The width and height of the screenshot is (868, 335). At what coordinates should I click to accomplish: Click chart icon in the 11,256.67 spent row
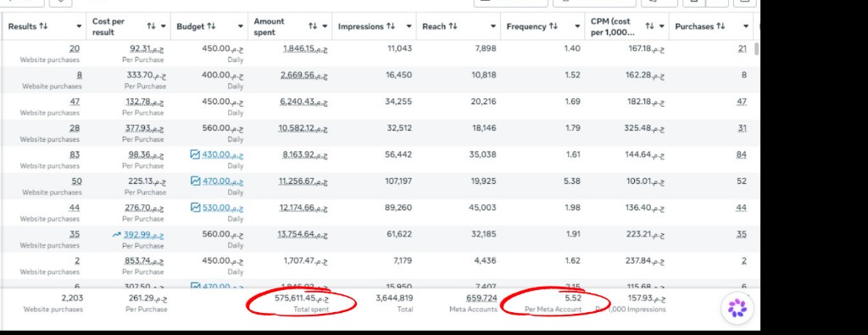pos(195,181)
